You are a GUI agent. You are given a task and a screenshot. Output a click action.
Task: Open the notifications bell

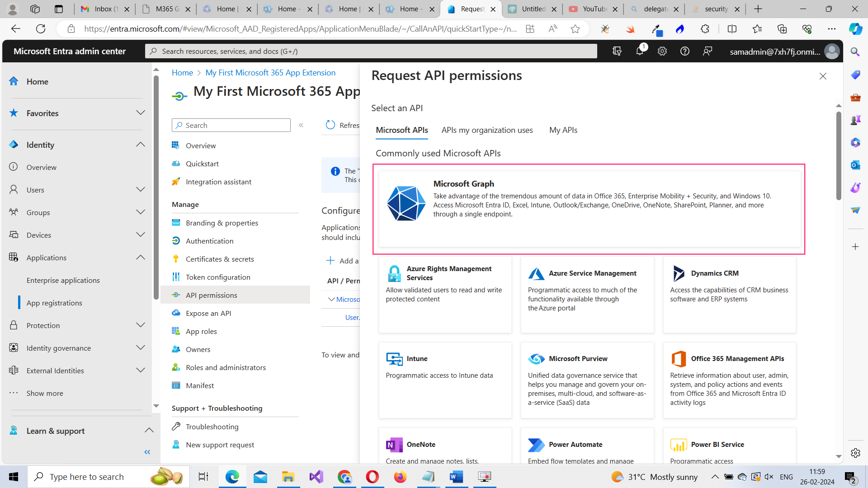(639, 51)
